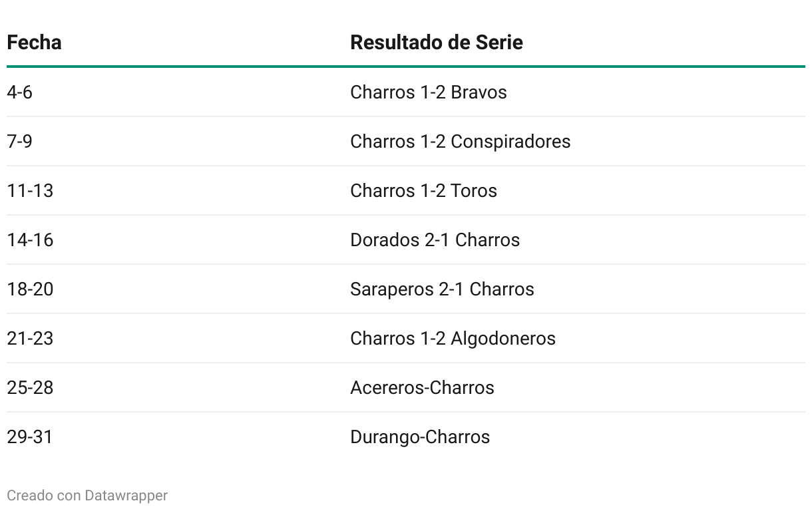Select the Durango-Charros series cell

421,436
